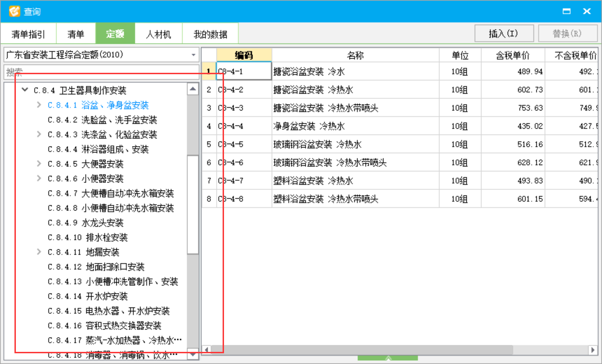This screenshot has width=602, height=364.
Task: Click price cell 602.73
Action: tap(513, 90)
